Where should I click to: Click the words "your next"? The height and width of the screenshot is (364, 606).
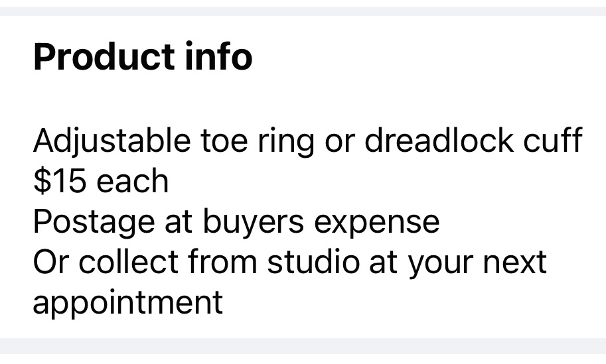click(477, 262)
